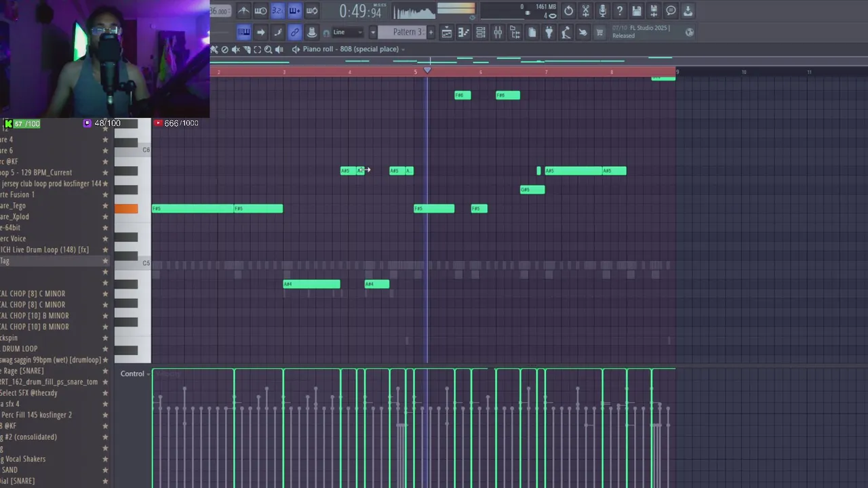Click the microphone one-click recording icon

602,11
